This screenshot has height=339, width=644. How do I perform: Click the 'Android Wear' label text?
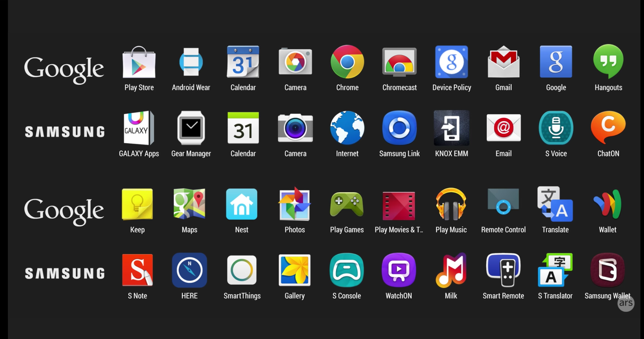pos(191,88)
